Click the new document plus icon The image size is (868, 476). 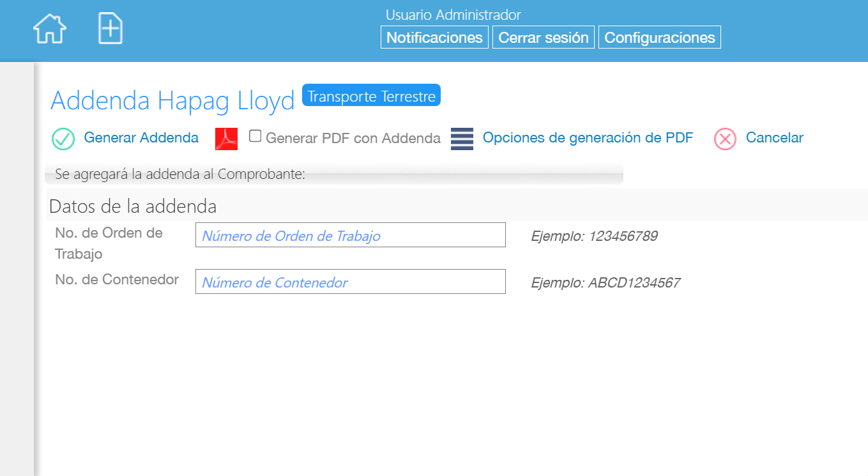[110, 29]
